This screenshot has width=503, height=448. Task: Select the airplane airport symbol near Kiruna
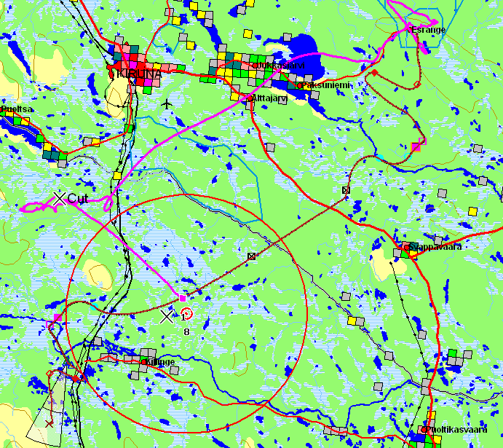[168, 103]
